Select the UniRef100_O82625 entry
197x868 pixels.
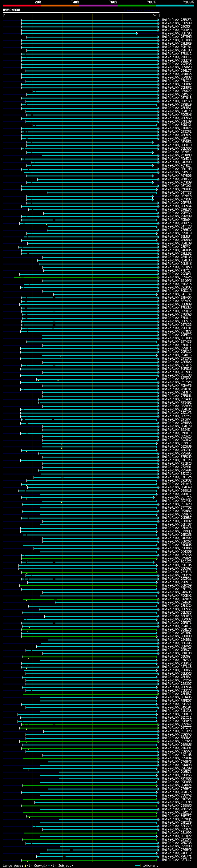(177, 436)
